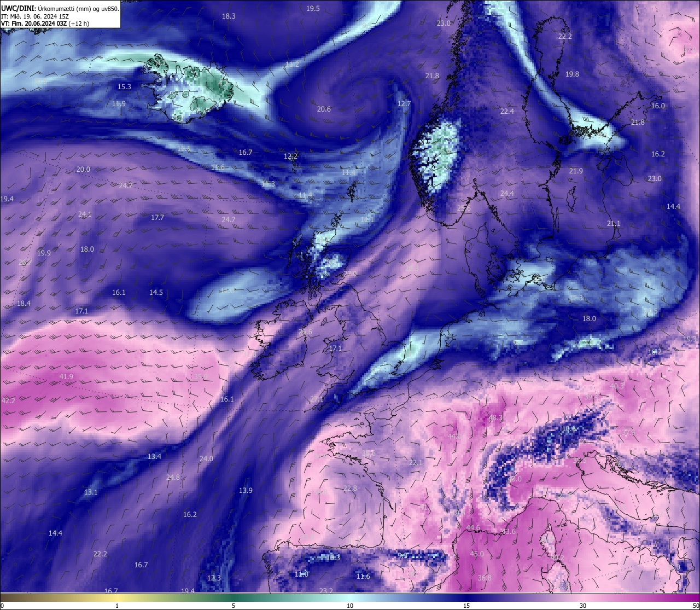This screenshot has height=610, width=700.
Task: Click the 13.1 value label on the map
Action: 91,492
